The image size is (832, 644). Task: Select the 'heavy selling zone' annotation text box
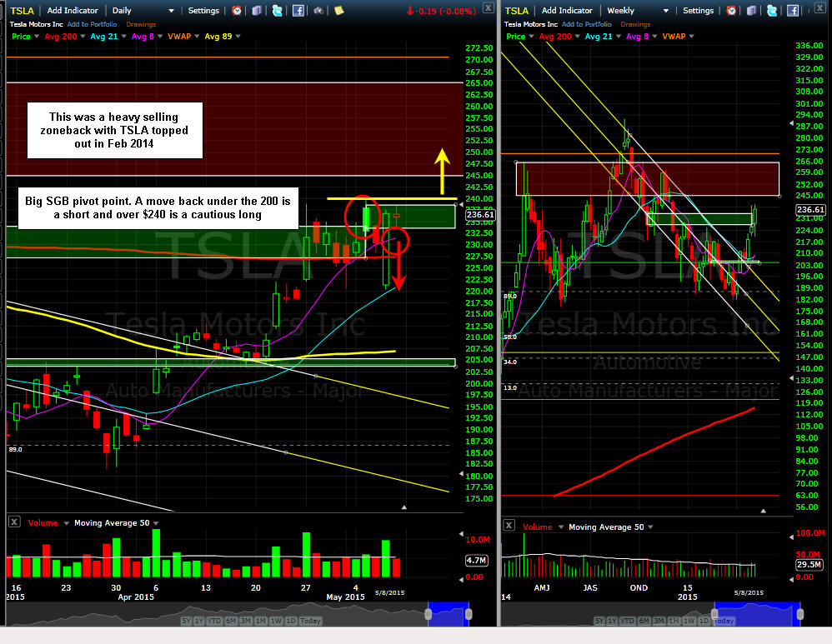point(114,131)
